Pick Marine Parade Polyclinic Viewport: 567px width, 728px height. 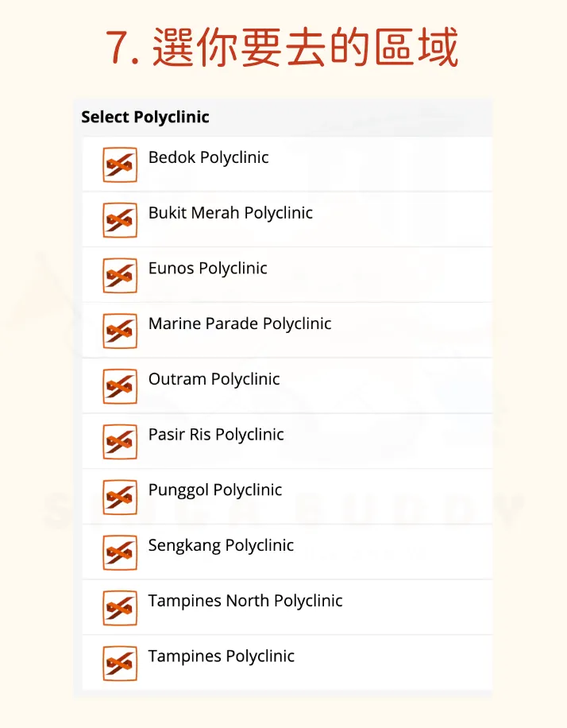(240, 323)
